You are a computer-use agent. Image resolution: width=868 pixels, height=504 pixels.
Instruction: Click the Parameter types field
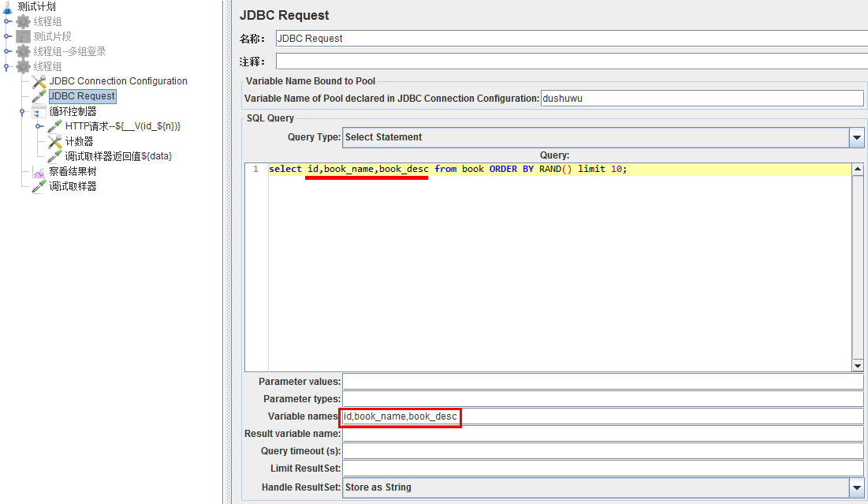click(603, 399)
